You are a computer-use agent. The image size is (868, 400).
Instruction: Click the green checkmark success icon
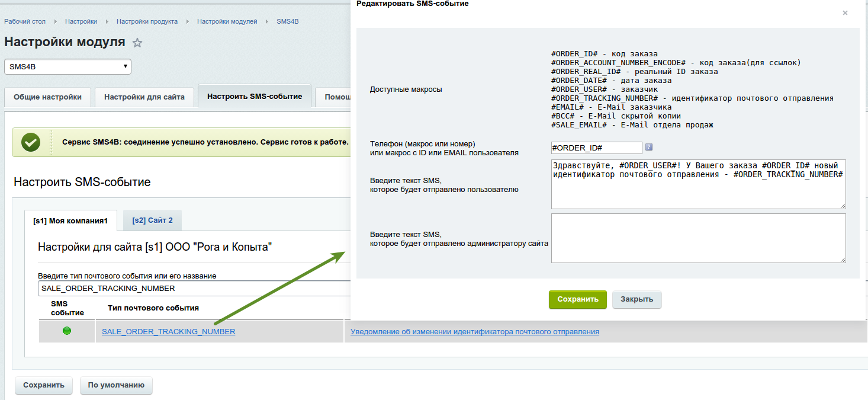pos(31,142)
